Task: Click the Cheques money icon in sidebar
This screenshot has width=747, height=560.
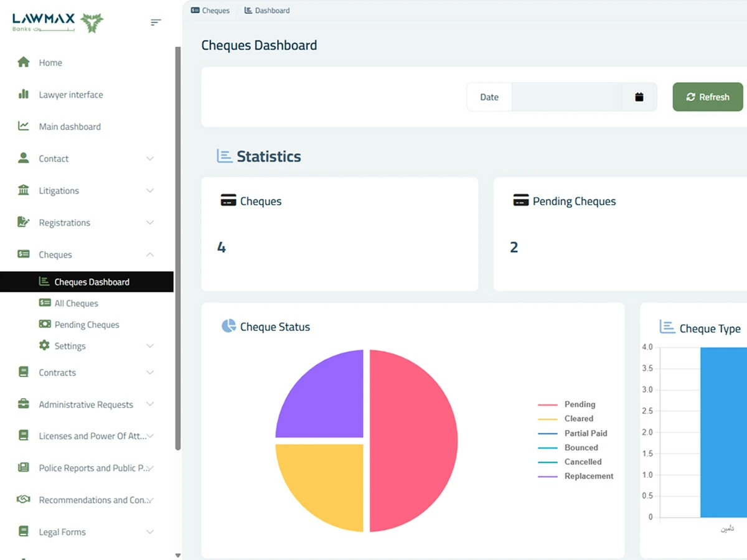Action: click(24, 254)
